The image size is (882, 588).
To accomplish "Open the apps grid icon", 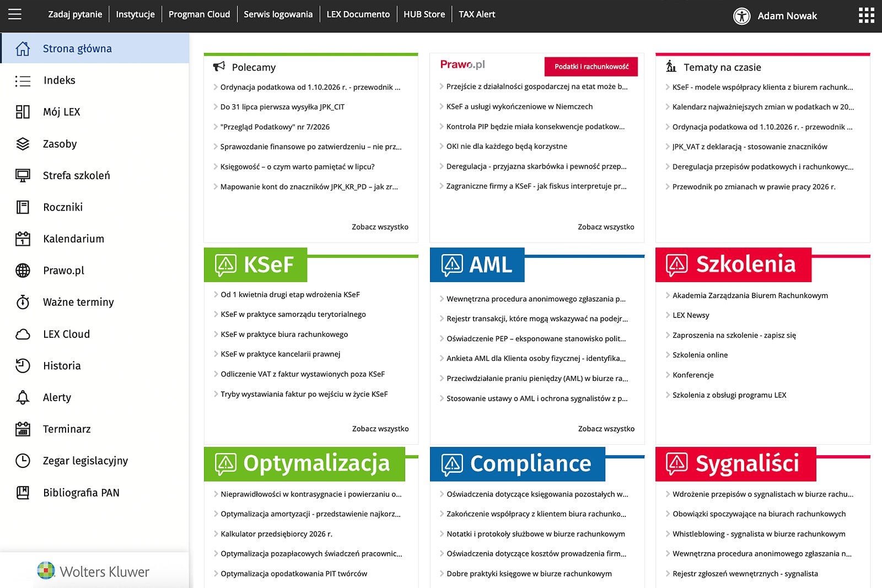I will coord(867,15).
